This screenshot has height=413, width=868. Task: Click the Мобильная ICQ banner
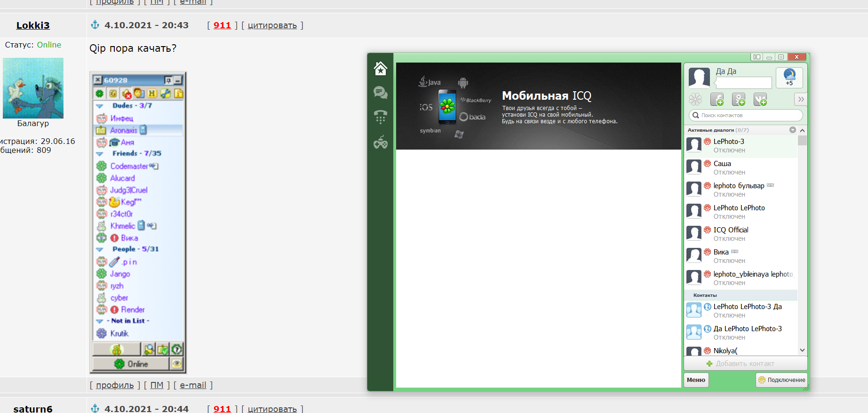(539, 106)
